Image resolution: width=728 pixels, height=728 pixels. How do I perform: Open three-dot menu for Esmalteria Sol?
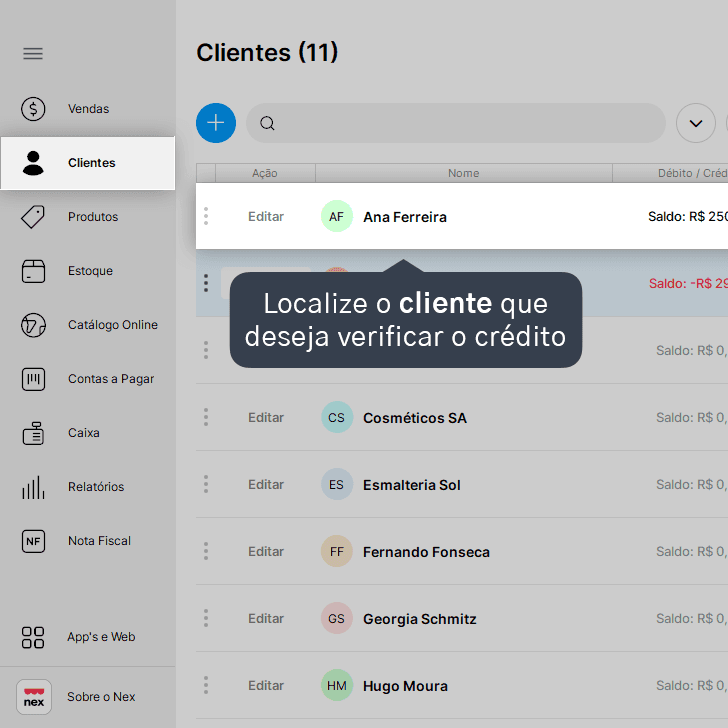point(206,484)
